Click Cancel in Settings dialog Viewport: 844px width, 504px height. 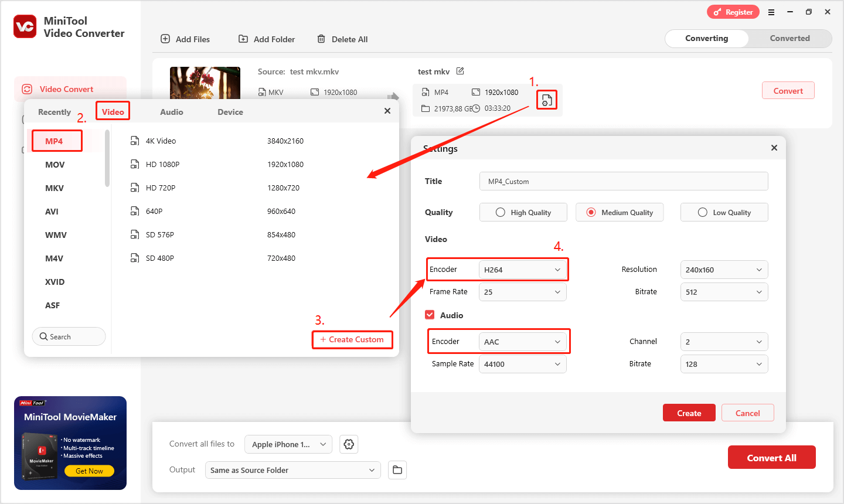pos(748,413)
